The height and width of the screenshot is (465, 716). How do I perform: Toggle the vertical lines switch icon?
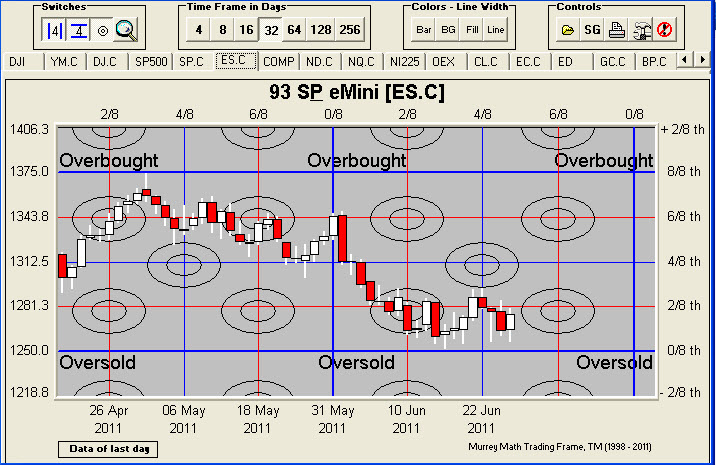pos(54,30)
